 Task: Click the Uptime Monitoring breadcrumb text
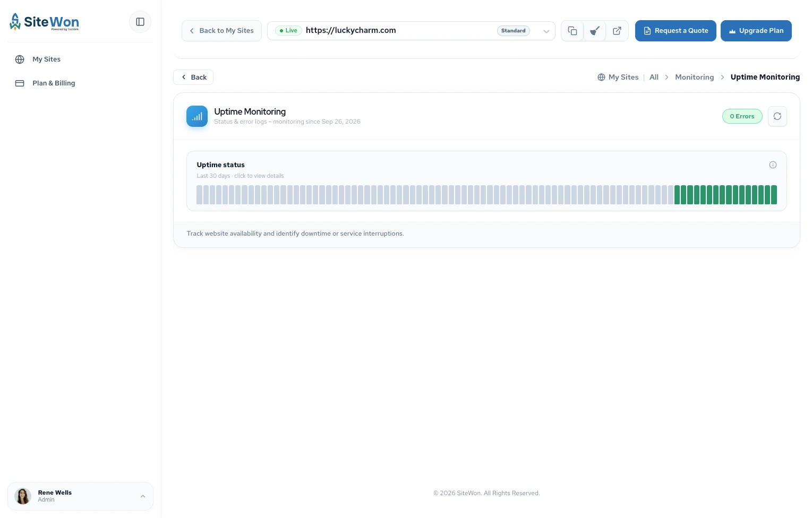[765, 77]
